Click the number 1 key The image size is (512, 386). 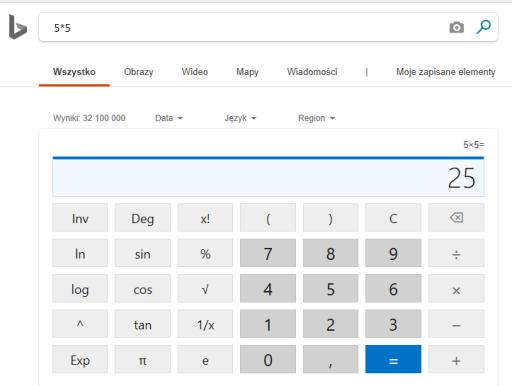pyautogui.click(x=268, y=324)
